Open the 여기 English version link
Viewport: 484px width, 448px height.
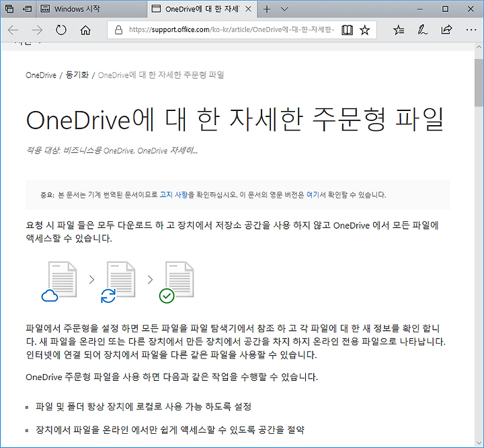[x=313, y=194]
